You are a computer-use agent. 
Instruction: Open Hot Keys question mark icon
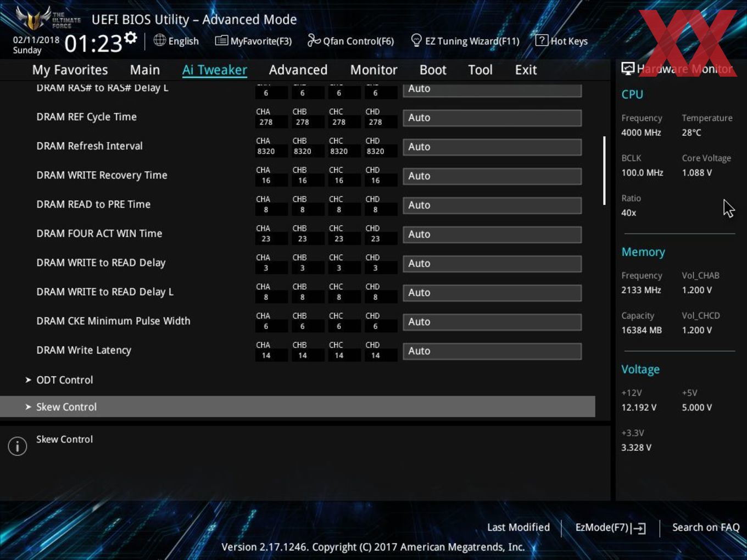pyautogui.click(x=542, y=40)
